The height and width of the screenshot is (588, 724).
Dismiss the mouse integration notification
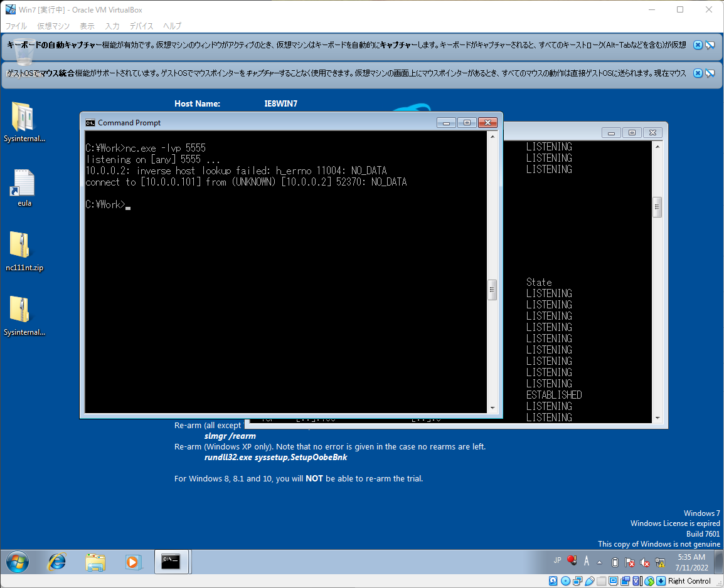[698, 73]
